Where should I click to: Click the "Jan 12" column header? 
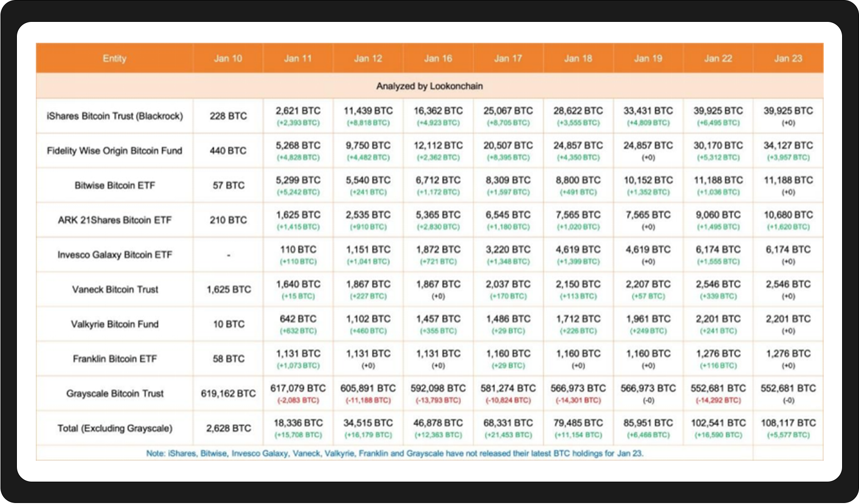coord(368,58)
